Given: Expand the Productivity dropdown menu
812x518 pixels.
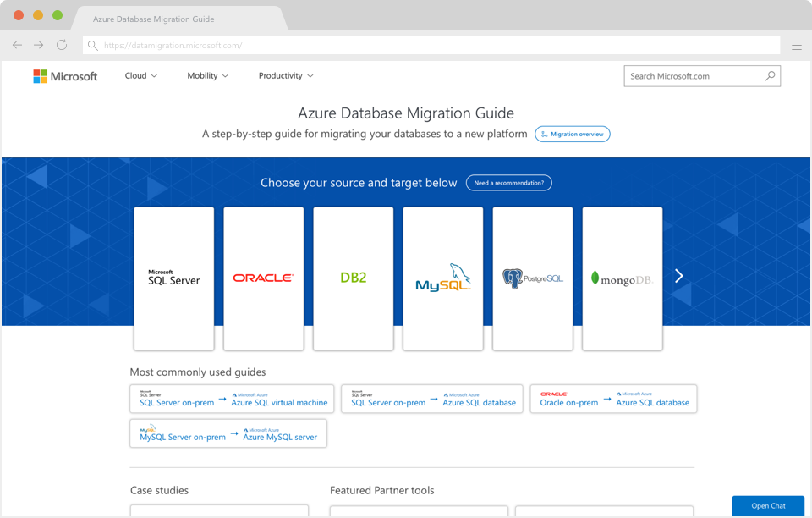Looking at the screenshot, I should coord(286,75).
